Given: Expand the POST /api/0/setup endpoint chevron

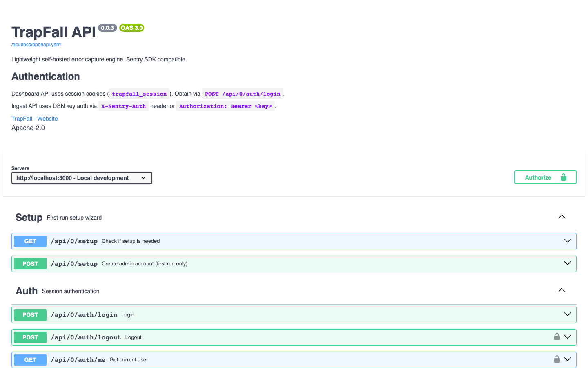Looking at the screenshot, I should pyautogui.click(x=568, y=263).
